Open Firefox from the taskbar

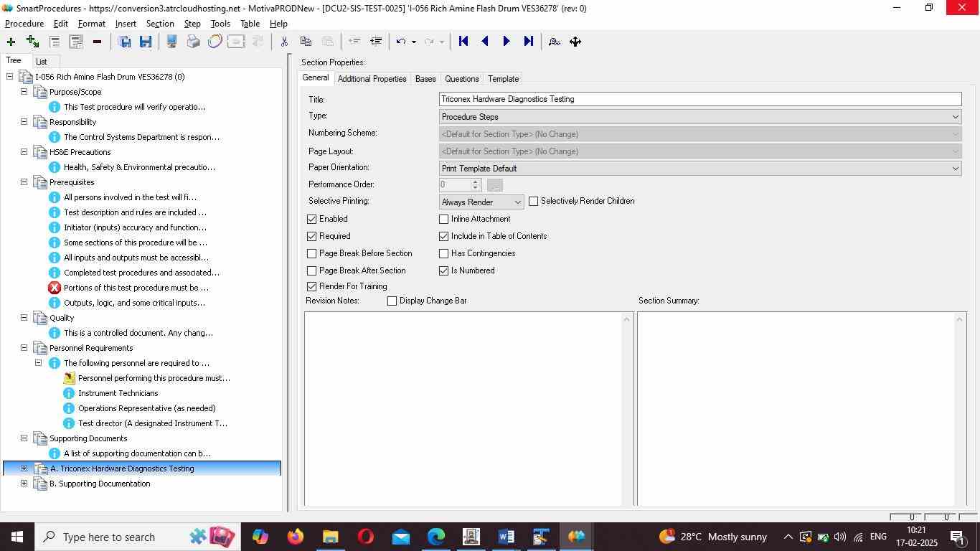[295, 537]
